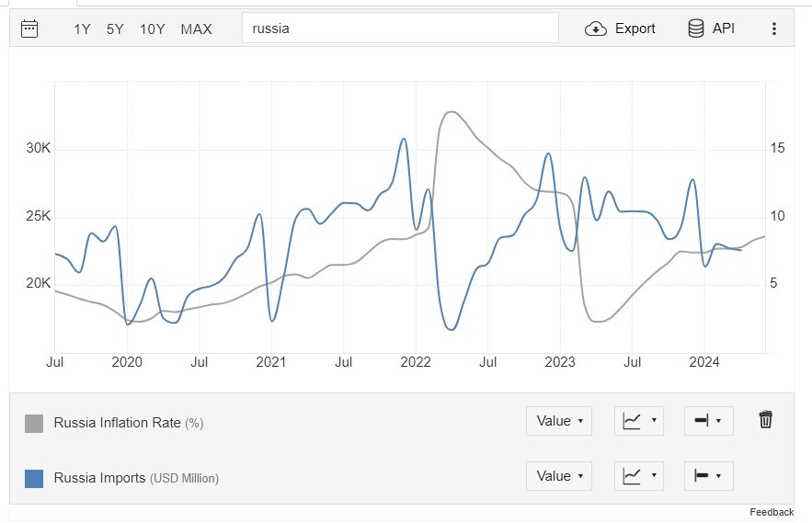This screenshot has width=812, height=523.
Task: Select the 5Y time range
Action: pos(115,29)
